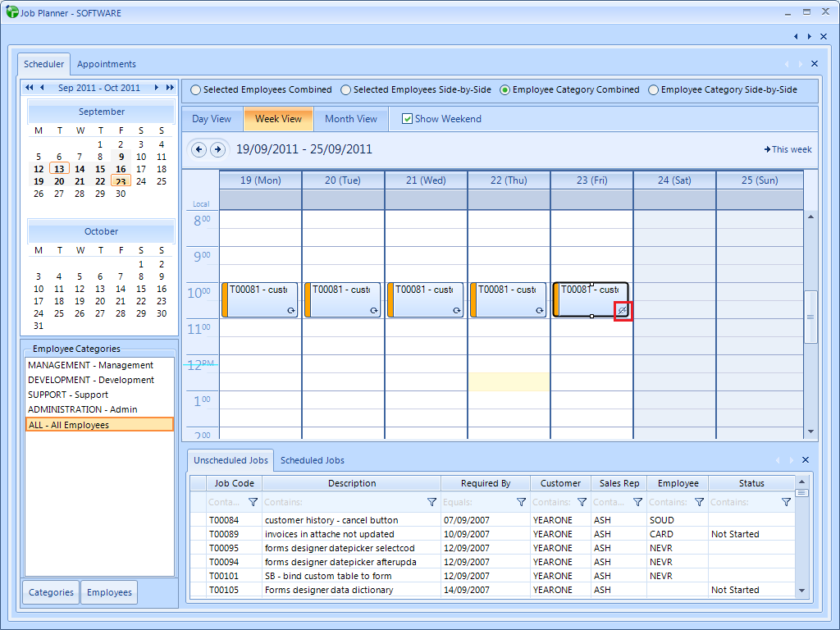The width and height of the screenshot is (840, 630).
Task: Click the Description column filter icon
Action: coord(431,502)
